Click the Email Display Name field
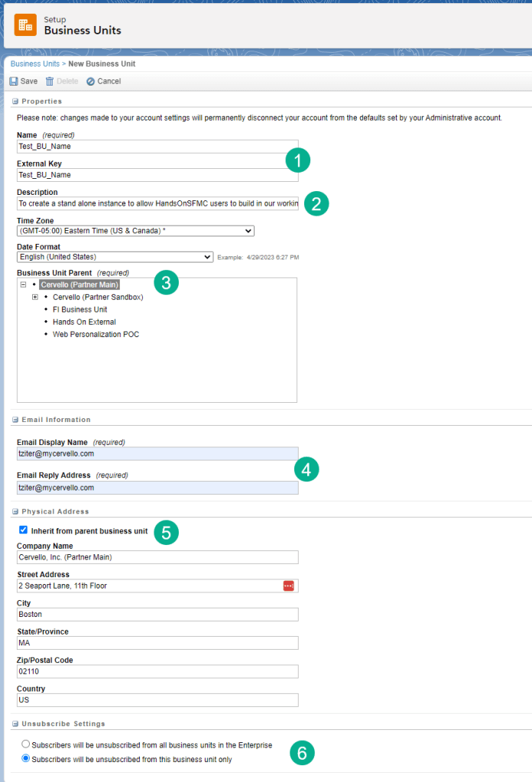This screenshot has height=782, width=532. 157,453
